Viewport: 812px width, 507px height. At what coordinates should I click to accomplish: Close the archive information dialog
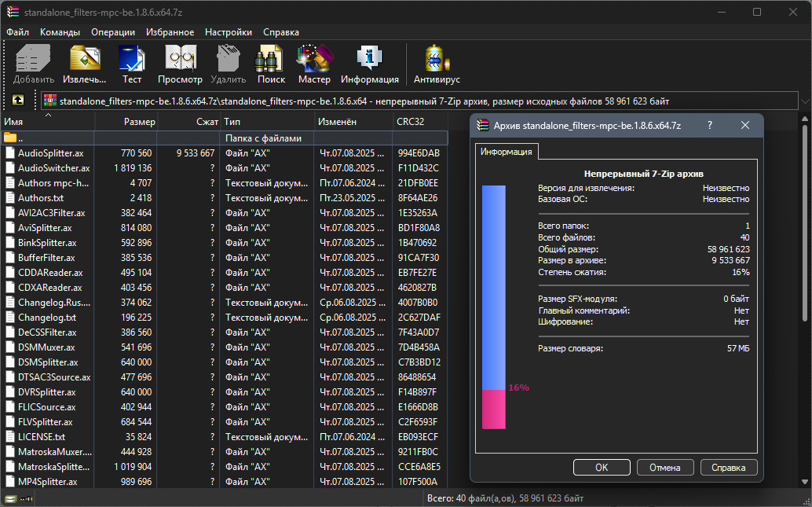(744, 125)
